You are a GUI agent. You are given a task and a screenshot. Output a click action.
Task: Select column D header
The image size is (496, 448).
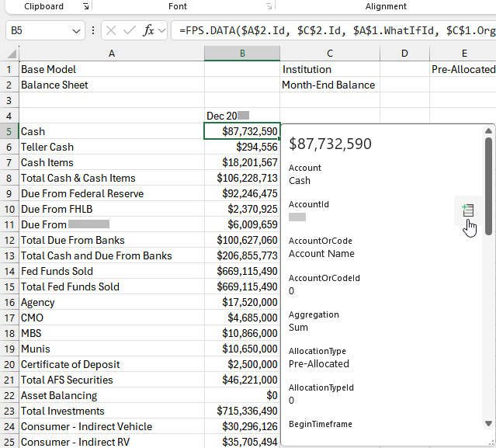click(x=404, y=54)
